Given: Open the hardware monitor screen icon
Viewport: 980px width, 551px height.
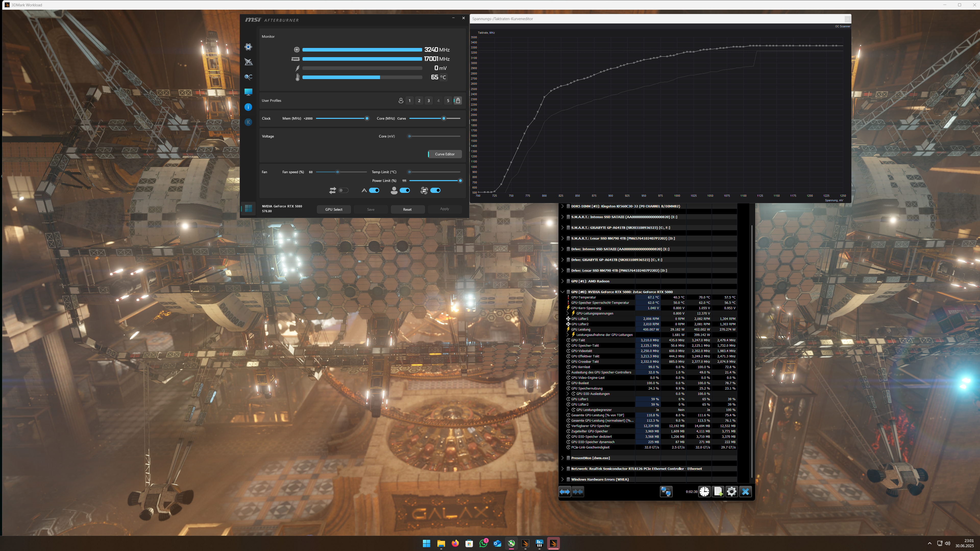Looking at the screenshot, I should 248,92.
